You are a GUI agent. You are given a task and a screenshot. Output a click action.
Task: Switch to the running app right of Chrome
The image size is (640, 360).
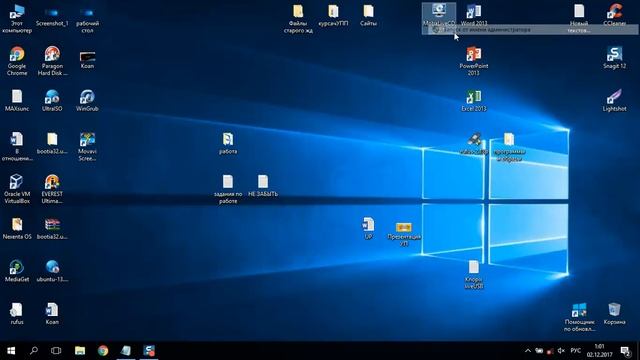pos(126,351)
